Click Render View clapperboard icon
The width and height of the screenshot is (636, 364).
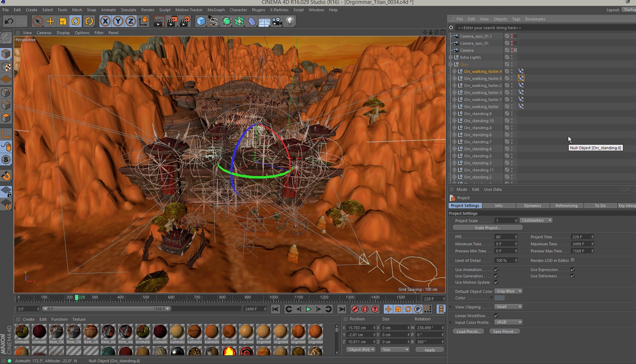pyautogui.click(x=159, y=21)
